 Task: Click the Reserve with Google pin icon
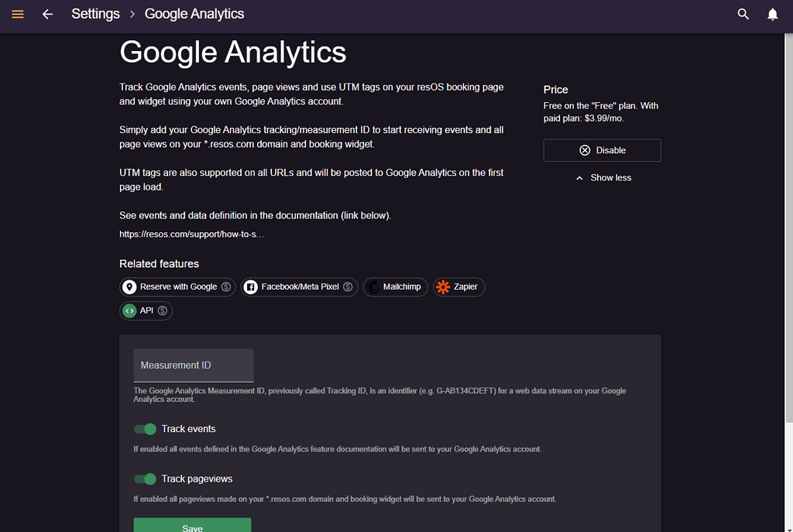point(129,287)
